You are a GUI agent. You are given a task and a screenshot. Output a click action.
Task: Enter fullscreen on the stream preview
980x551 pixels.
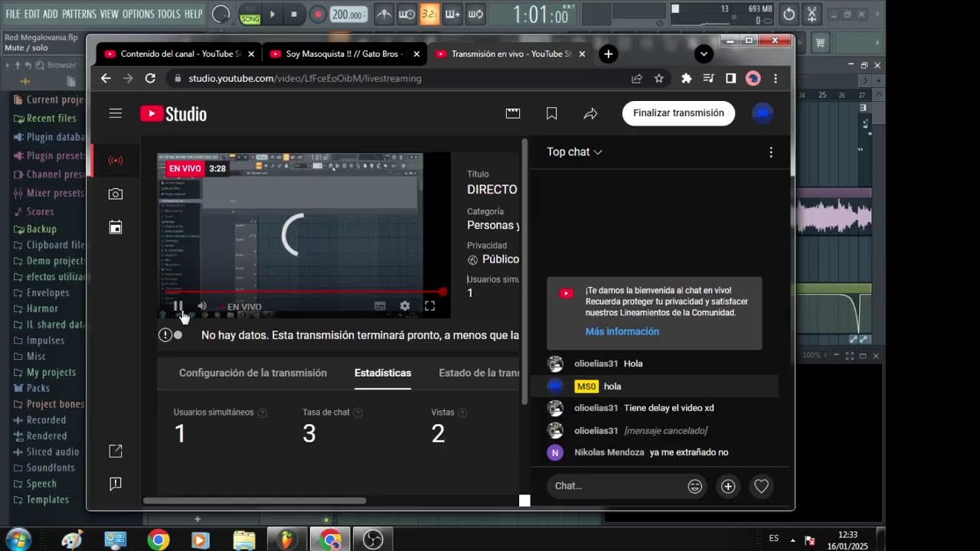[430, 306]
